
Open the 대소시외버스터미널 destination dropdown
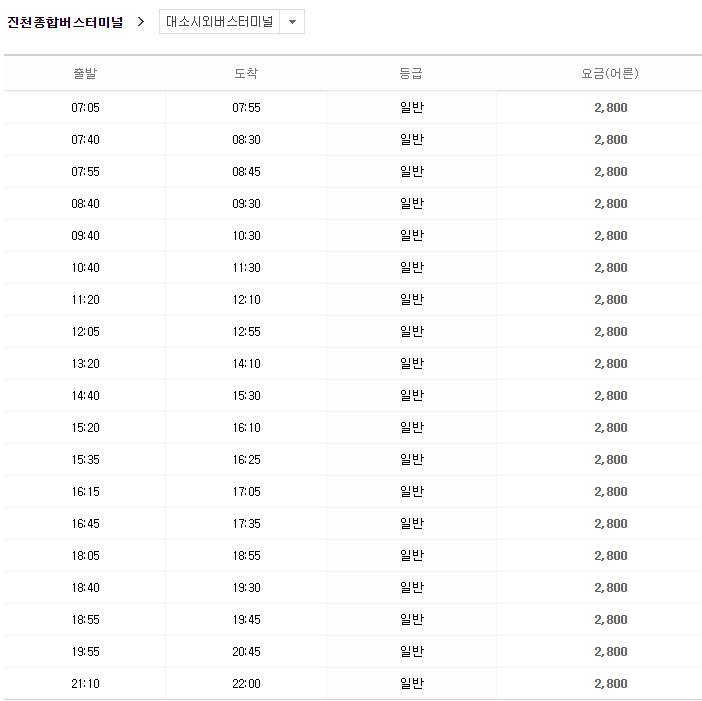pos(220,22)
